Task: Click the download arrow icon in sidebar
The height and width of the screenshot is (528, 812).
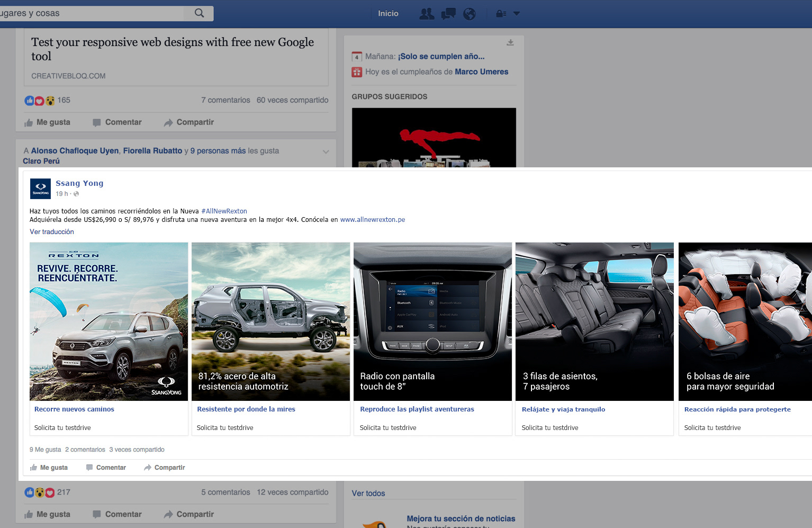Action: pos(510,42)
